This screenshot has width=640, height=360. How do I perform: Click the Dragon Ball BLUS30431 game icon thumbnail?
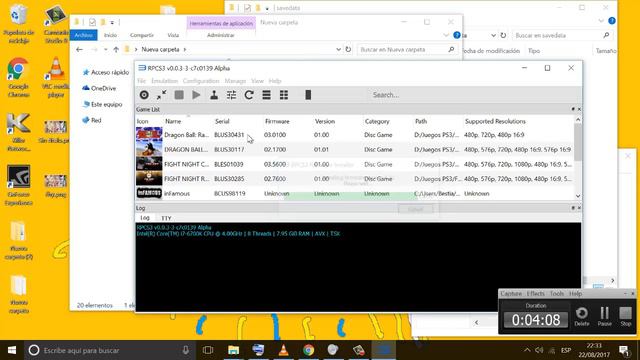pyautogui.click(x=149, y=135)
